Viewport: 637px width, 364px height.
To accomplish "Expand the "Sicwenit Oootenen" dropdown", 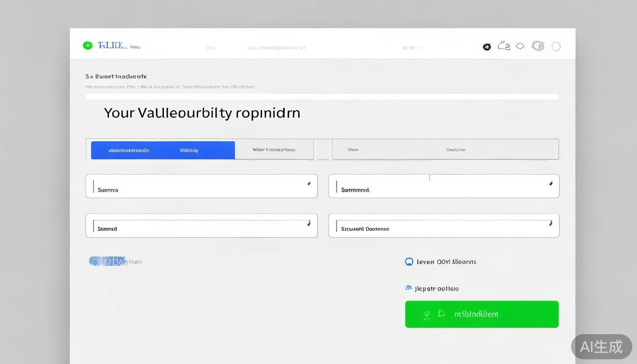I will [x=550, y=223].
